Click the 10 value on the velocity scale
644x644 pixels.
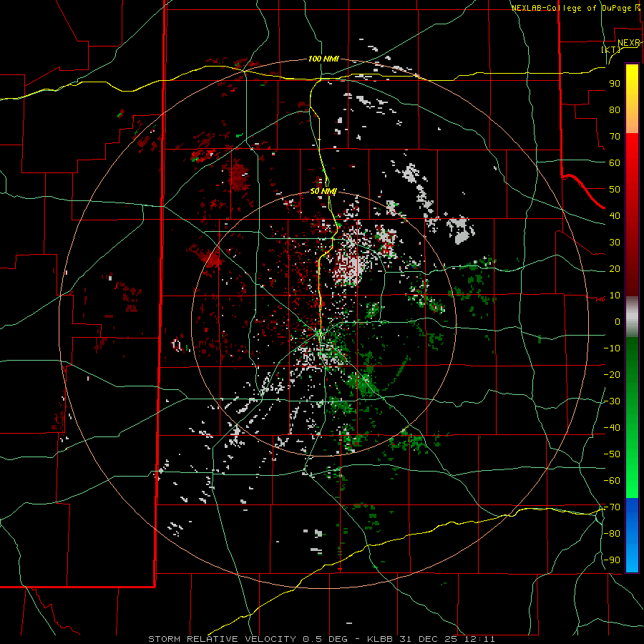(615, 296)
